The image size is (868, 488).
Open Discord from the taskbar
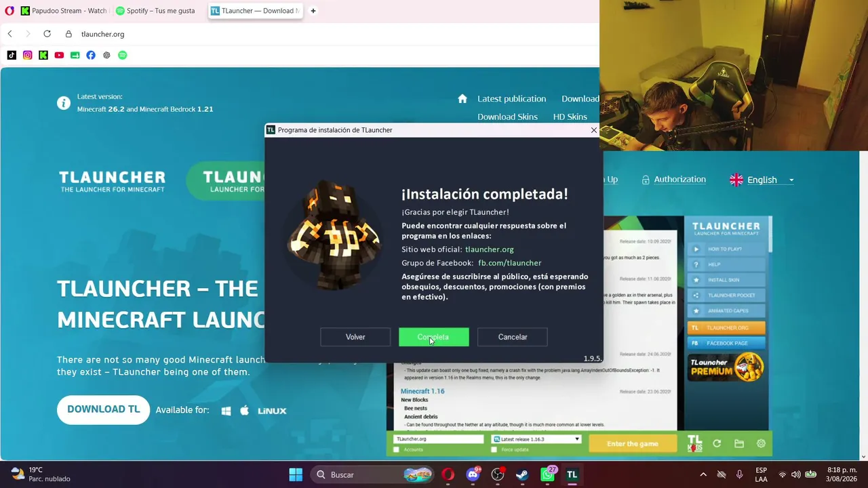(x=473, y=474)
